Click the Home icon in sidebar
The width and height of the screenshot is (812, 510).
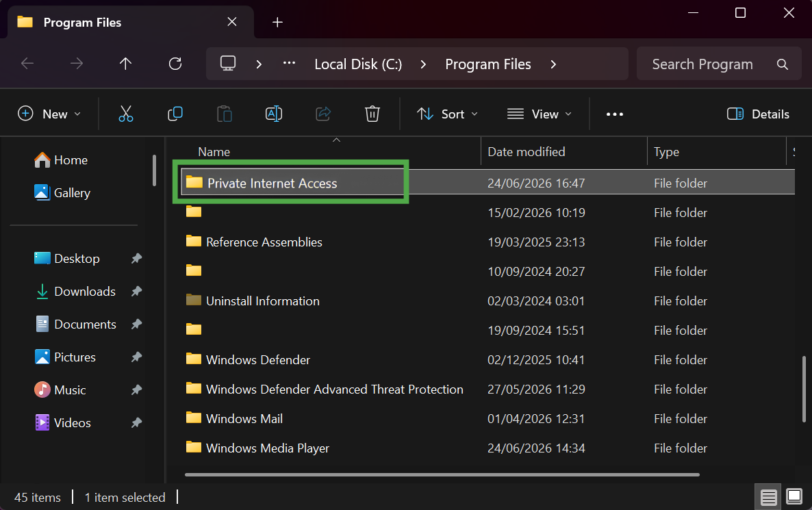[x=42, y=160]
